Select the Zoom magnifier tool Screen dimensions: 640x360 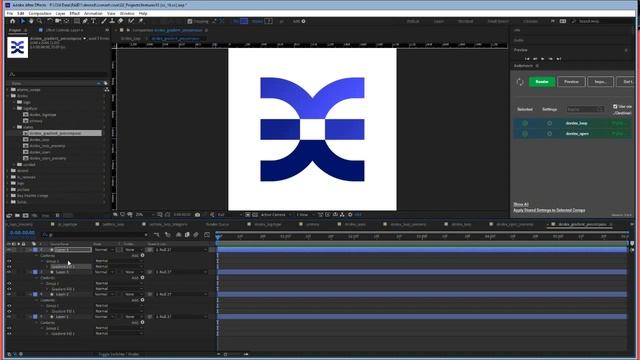click(40, 21)
